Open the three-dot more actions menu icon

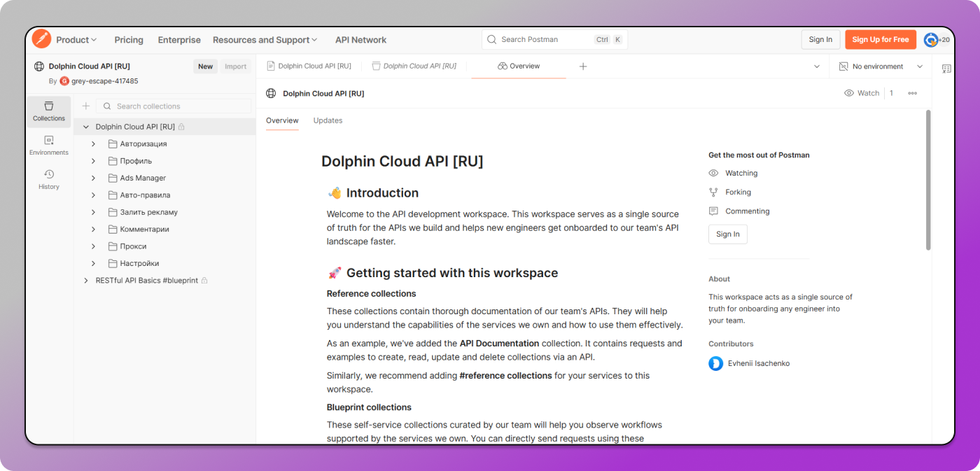(913, 93)
